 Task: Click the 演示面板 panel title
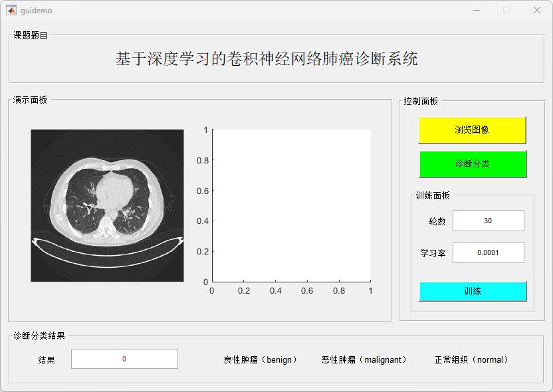click(x=30, y=100)
